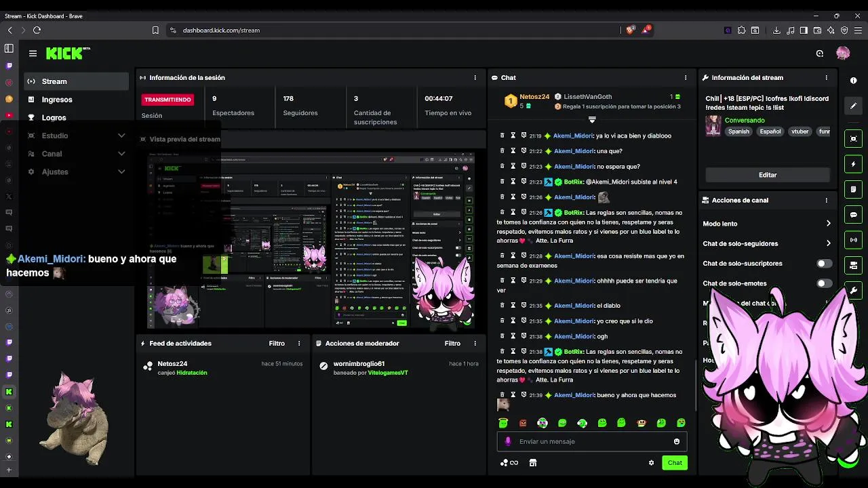Viewport: 868px width, 488px height.
Task: Open Brave Rewards triangle icon
Action: pos(646,30)
